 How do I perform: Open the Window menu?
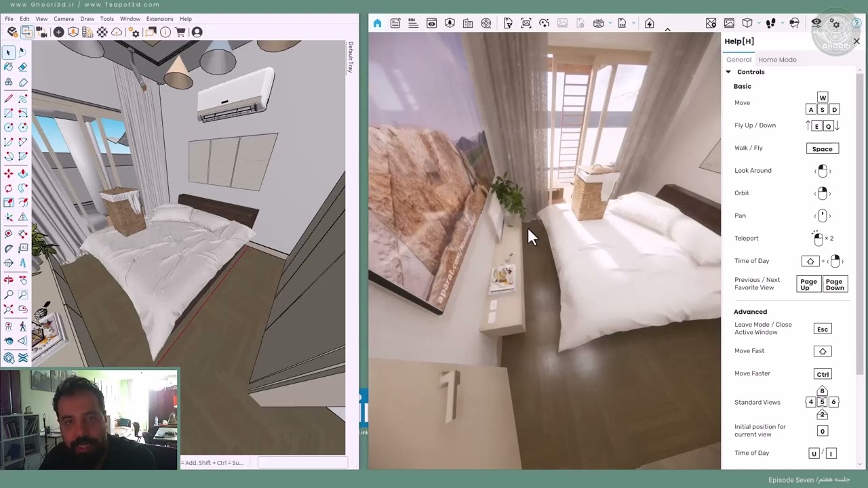point(130,19)
